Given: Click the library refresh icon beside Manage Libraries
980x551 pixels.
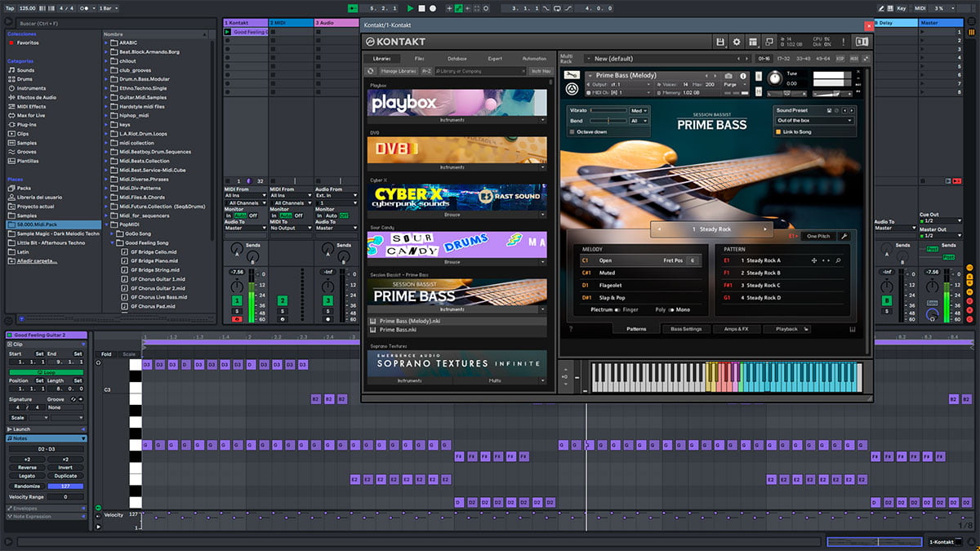Looking at the screenshot, I should pyautogui.click(x=370, y=71).
